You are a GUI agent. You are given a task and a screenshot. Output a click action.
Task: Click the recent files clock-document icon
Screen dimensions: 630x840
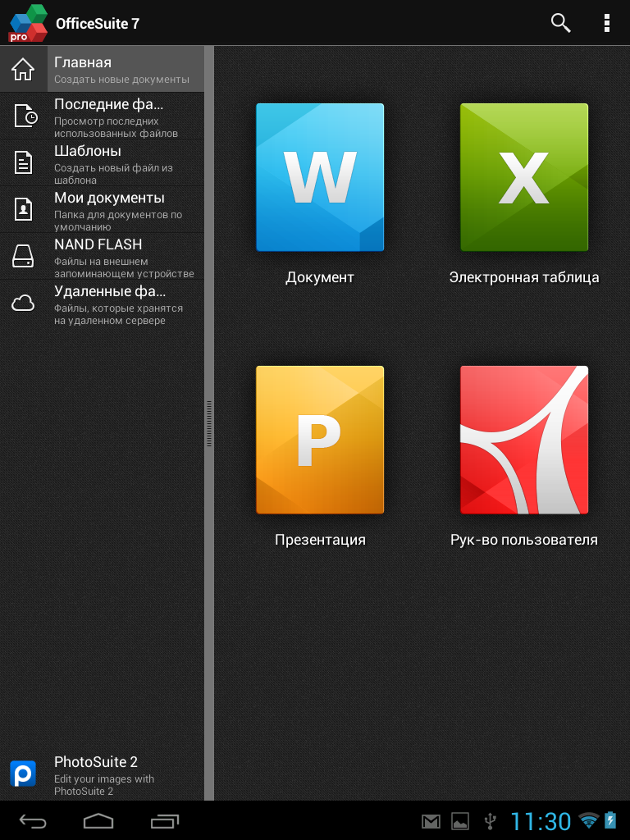pos(25,116)
